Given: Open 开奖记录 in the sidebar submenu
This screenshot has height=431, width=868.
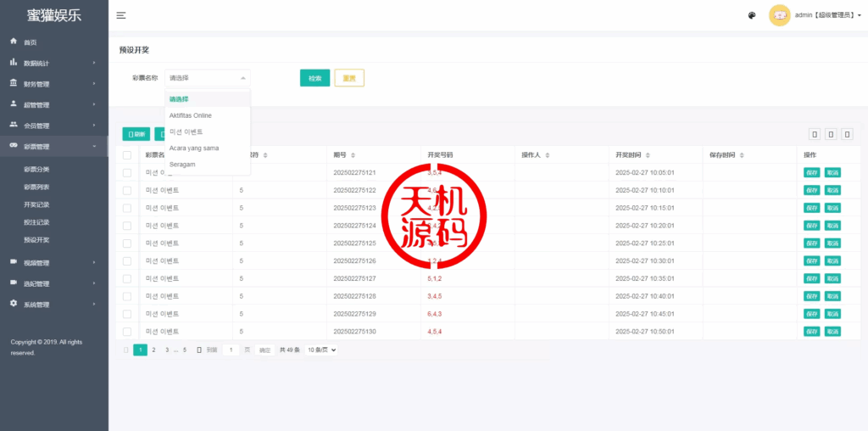Looking at the screenshot, I should [36, 204].
